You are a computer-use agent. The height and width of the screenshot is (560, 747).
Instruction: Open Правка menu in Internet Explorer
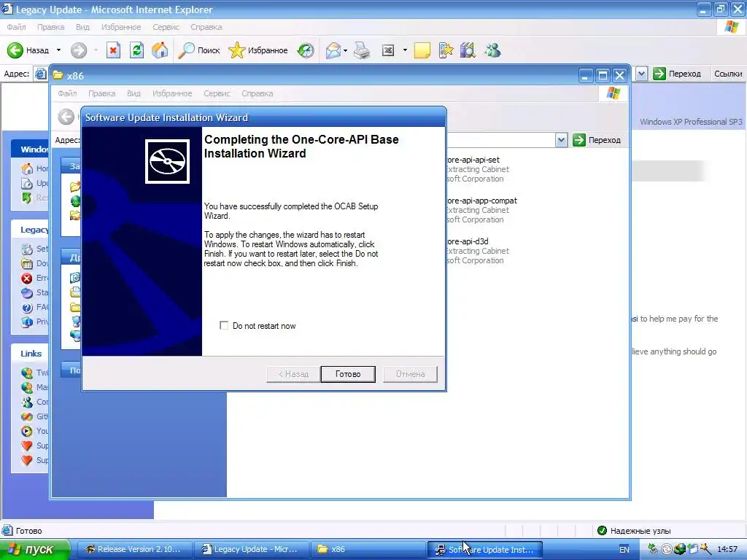(50, 27)
